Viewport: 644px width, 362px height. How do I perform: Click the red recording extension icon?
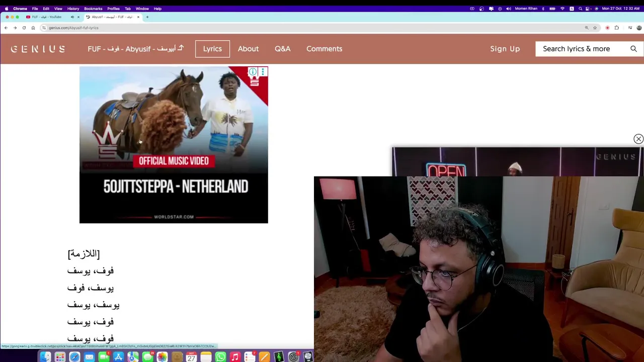click(x=607, y=28)
